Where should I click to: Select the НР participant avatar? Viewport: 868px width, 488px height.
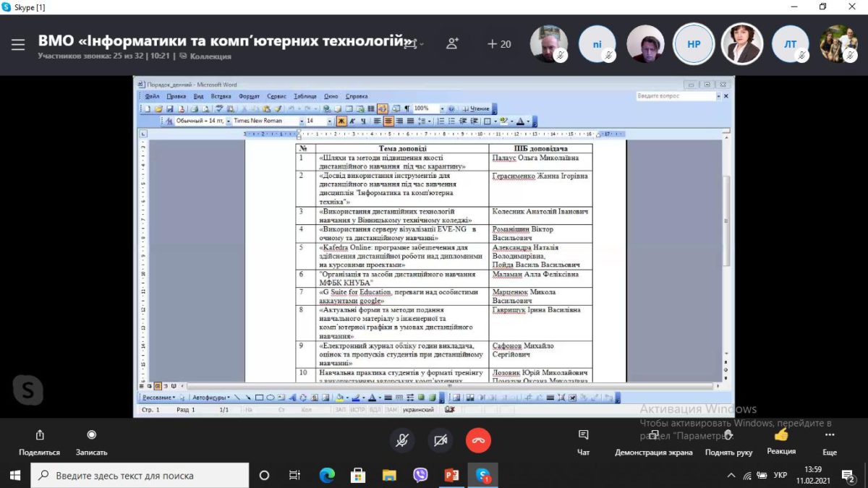point(694,44)
